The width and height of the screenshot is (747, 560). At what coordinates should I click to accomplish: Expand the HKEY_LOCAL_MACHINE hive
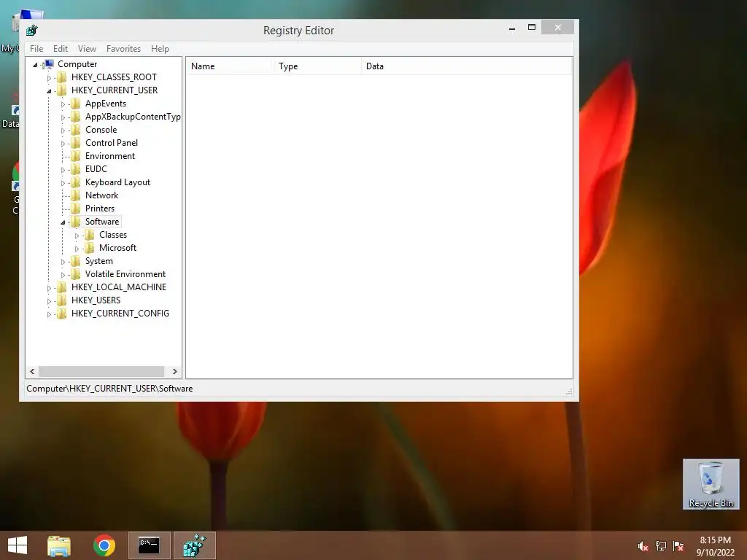point(49,288)
